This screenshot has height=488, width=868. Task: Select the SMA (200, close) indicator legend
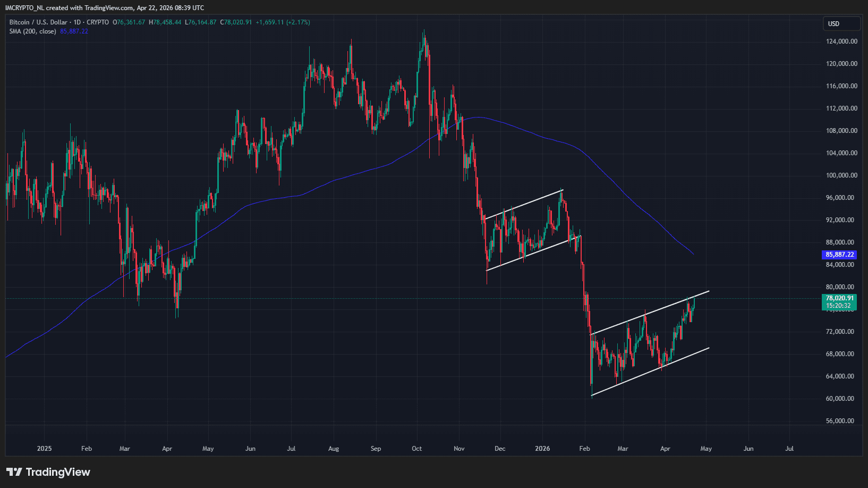[x=32, y=31]
